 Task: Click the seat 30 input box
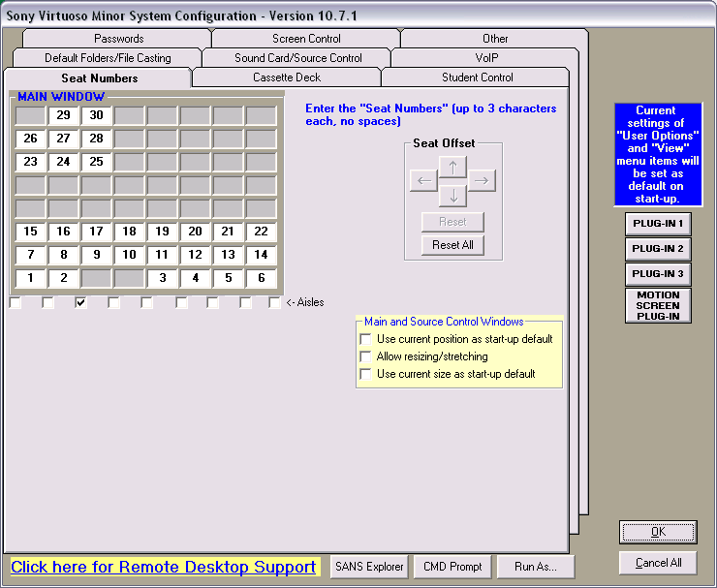click(x=96, y=115)
